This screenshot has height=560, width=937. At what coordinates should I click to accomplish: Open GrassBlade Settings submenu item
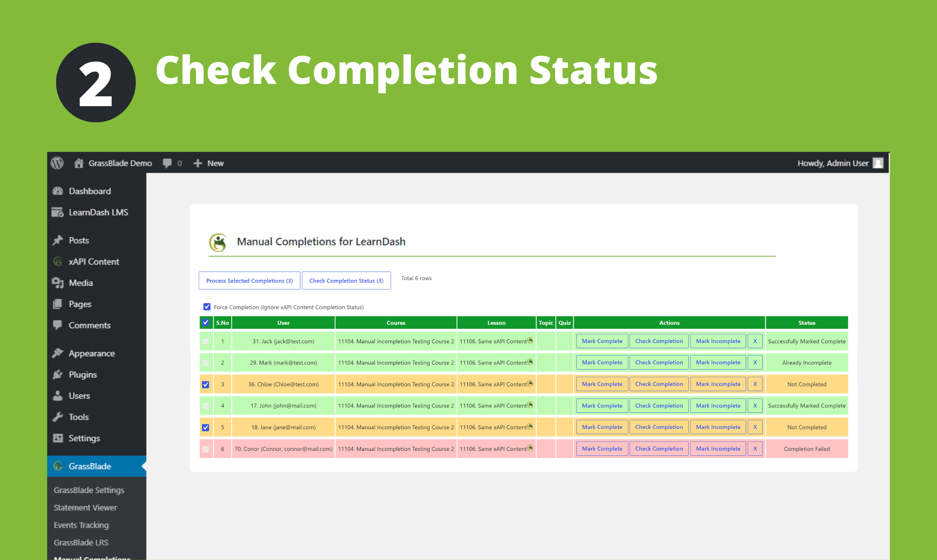[x=89, y=490]
